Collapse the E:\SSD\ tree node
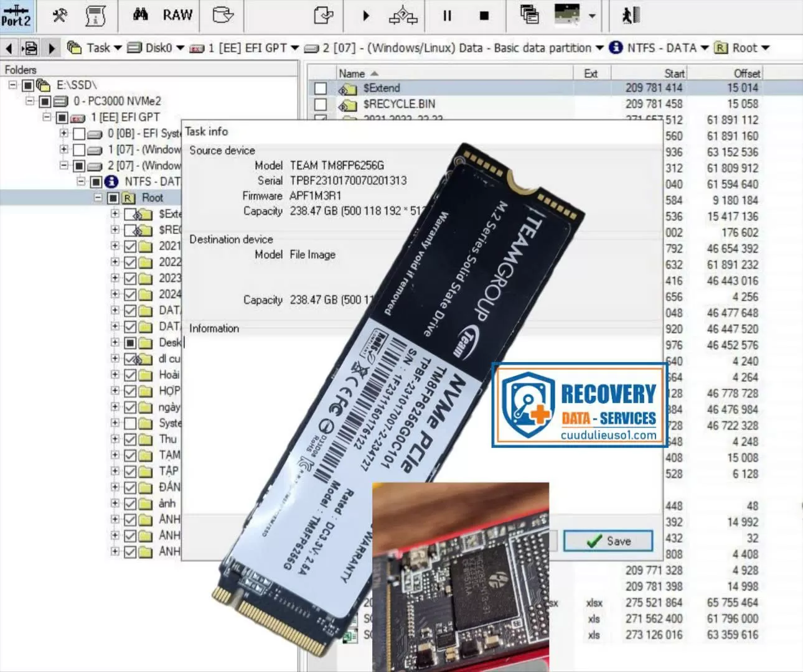The height and width of the screenshot is (672, 803). [x=12, y=85]
